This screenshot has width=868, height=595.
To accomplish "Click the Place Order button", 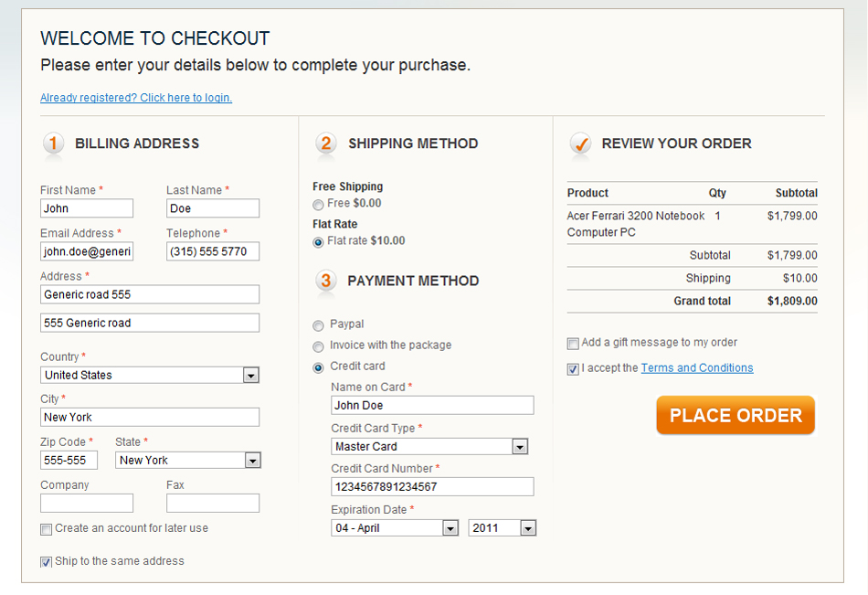I will click(x=736, y=415).
